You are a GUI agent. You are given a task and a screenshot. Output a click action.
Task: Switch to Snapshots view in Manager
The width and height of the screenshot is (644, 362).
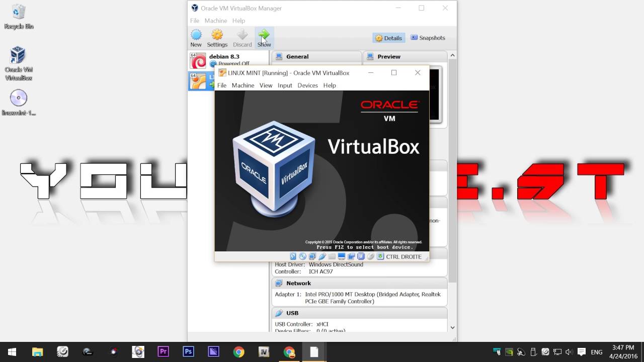pyautogui.click(x=428, y=38)
